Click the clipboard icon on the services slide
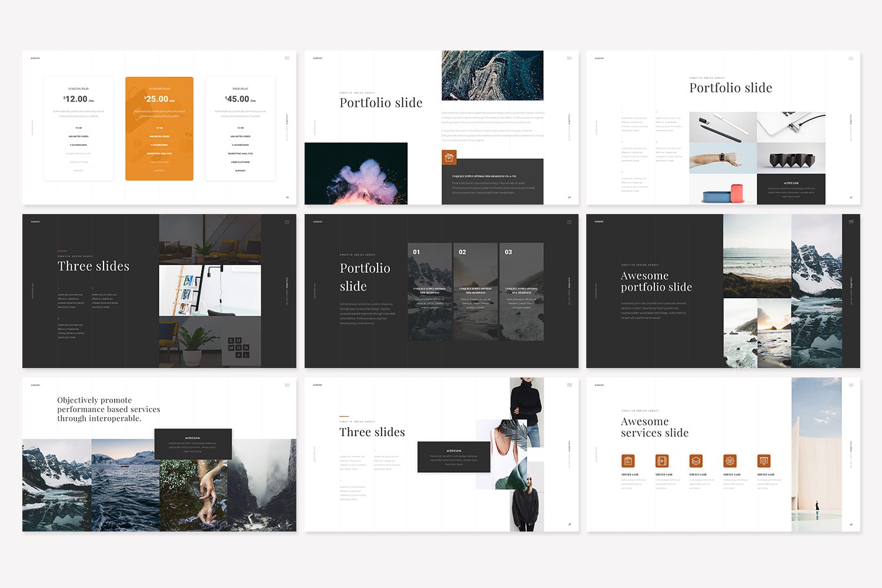Image resolution: width=882 pixels, height=588 pixels. tap(628, 461)
